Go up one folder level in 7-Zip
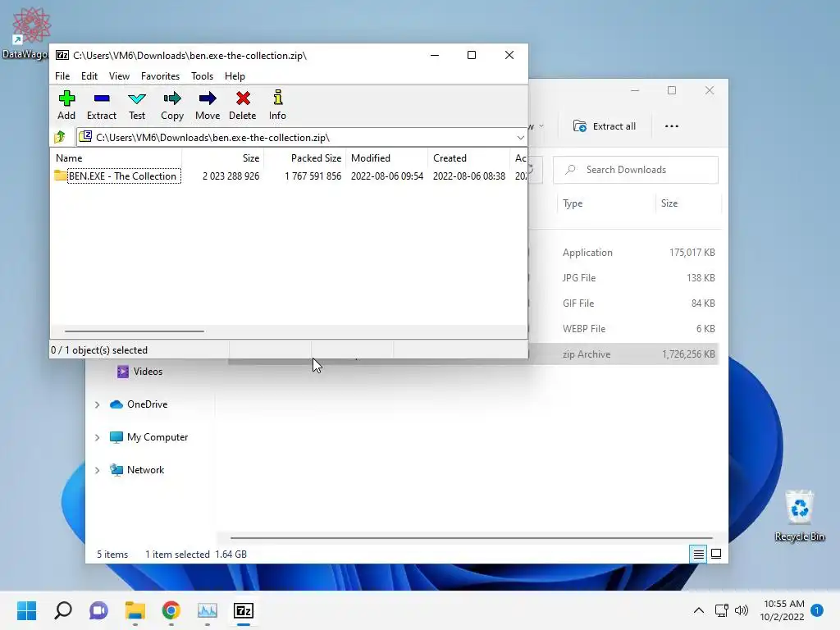The image size is (840, 630). 60,137
